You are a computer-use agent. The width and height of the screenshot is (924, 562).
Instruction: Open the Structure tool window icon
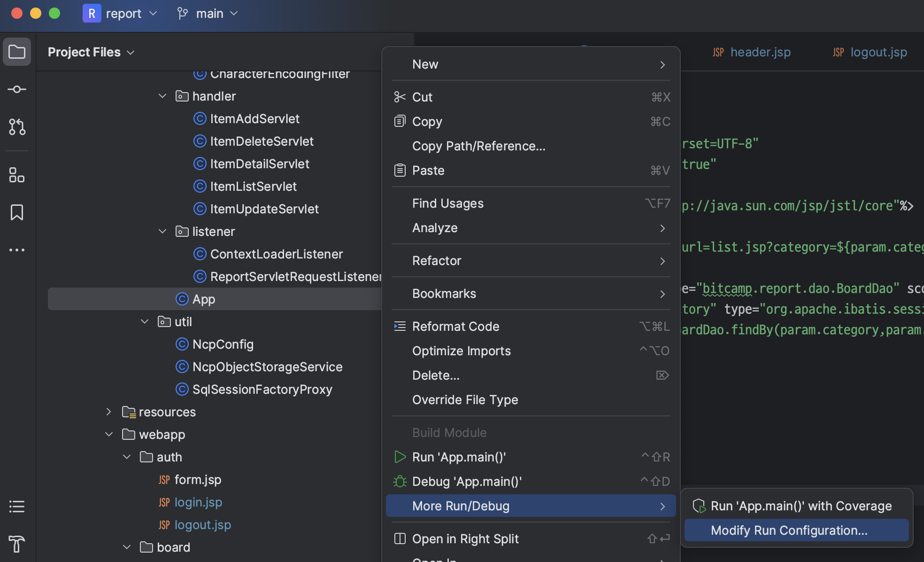coord(17,175)
